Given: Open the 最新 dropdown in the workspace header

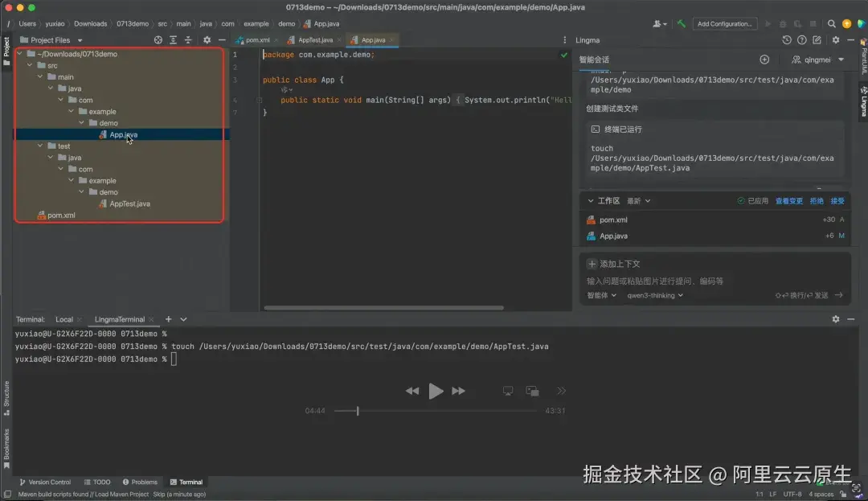Looking at the screenshot, I should [x=638, y=201].
